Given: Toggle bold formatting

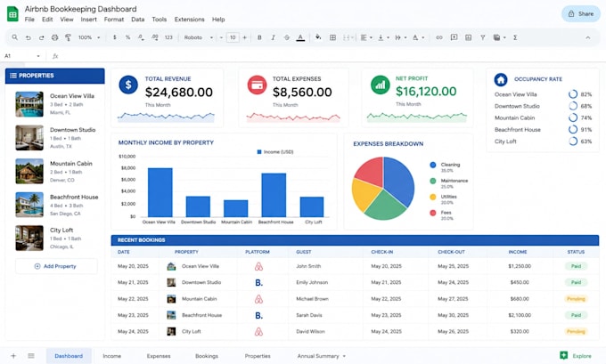Looking at the screenshot, I should 259,37.
